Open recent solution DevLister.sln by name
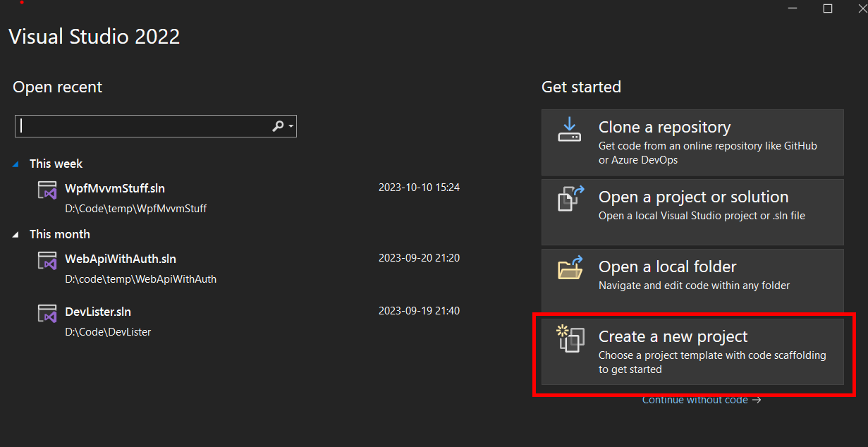868x447 pixels. point(98,312)
